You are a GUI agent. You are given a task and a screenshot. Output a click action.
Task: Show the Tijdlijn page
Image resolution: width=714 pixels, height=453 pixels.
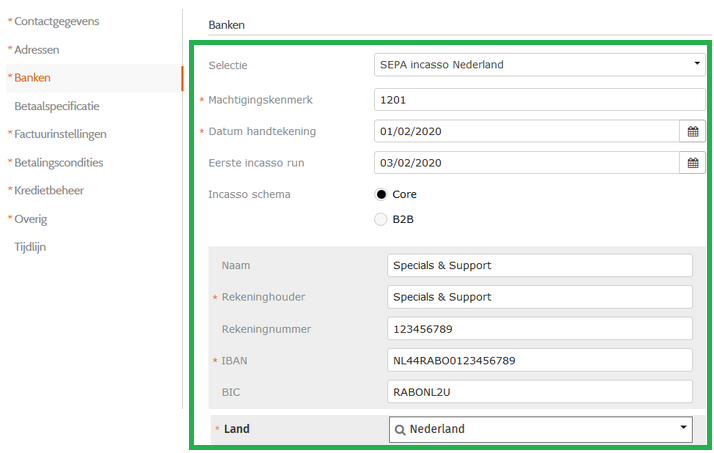(x=30, y=246)
